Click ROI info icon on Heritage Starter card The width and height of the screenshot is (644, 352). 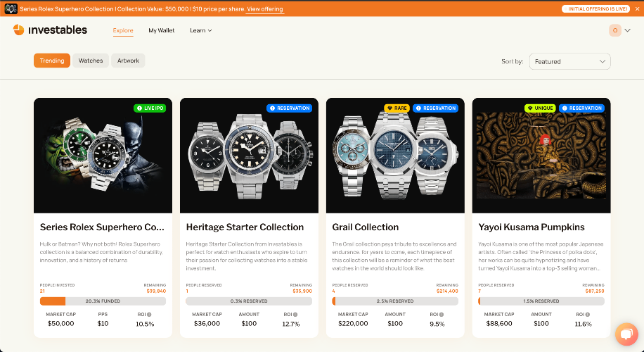point(295,315)
